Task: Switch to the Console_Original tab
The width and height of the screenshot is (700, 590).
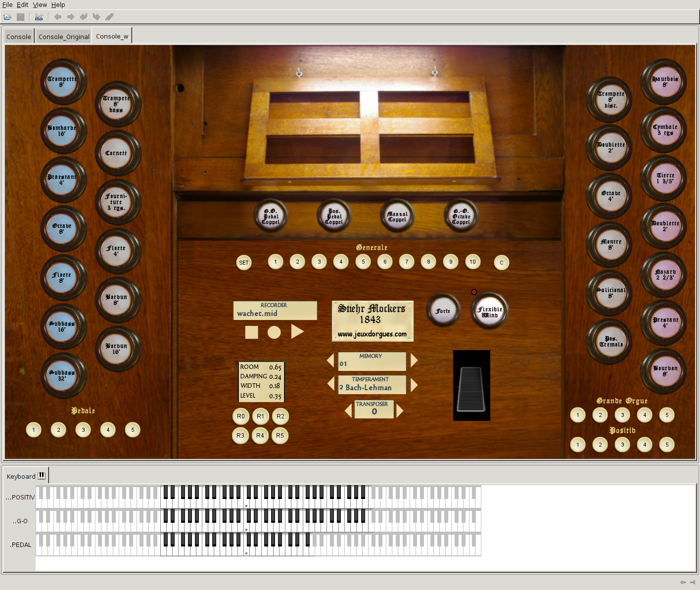Action: point(64,37)
